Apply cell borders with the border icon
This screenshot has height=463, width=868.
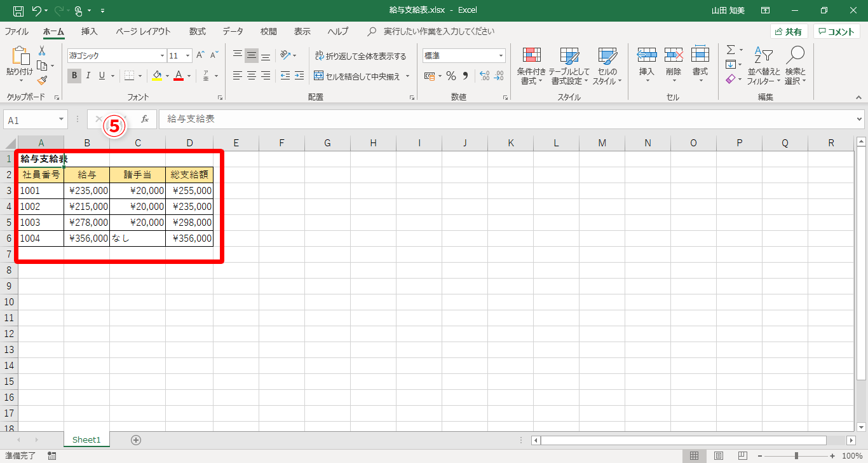pos(129,76)
